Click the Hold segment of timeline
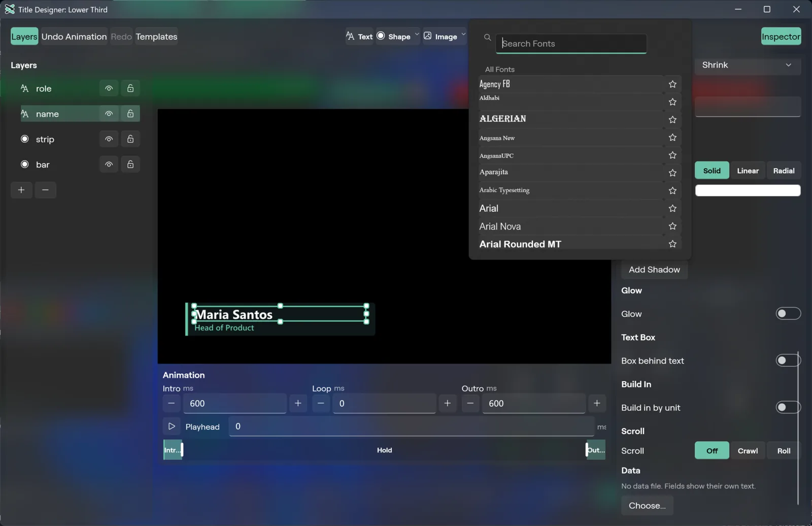Screen dimensions: 812x526 pyautogui.click(x=384, y=450)
